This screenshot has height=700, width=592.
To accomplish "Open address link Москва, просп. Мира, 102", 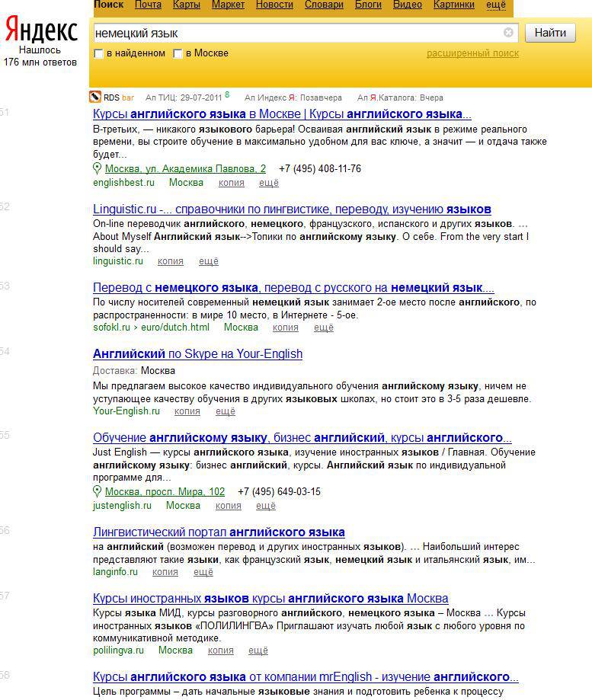I will [165, 492].
